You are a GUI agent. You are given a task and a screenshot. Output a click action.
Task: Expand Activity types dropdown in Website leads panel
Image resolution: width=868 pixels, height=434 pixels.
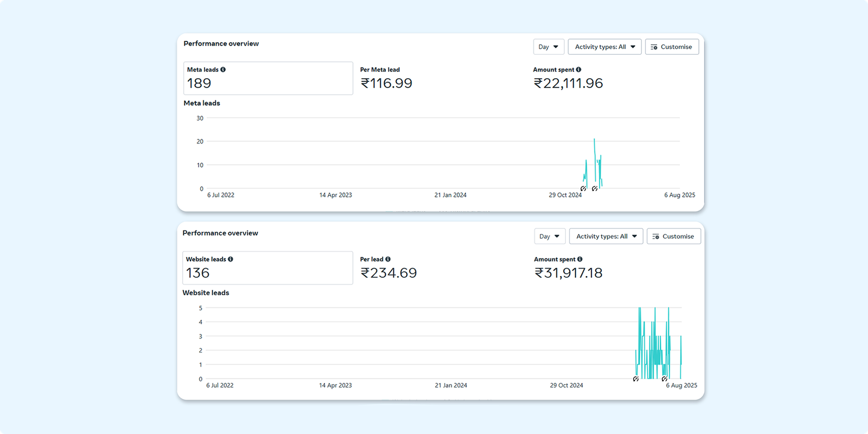point(606,237)
